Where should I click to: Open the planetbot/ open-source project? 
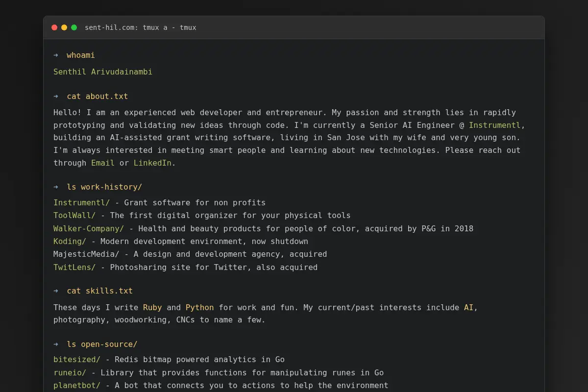click(x=77, y=385)
